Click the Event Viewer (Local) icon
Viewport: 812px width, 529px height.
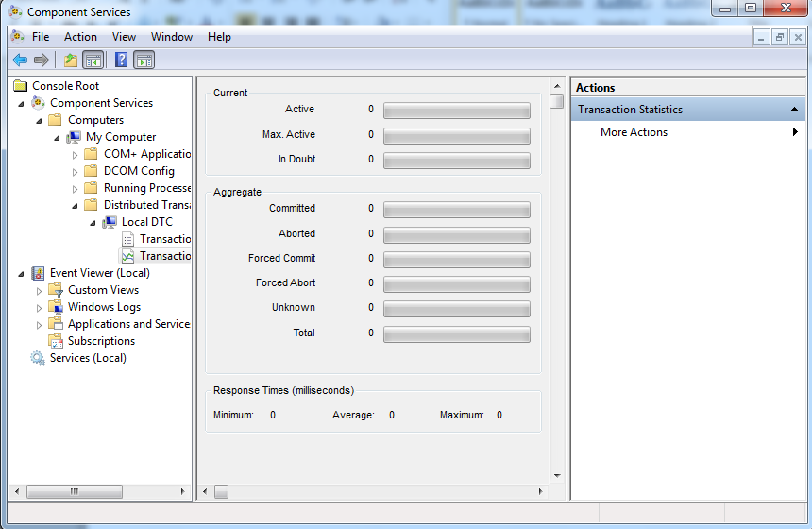pos(38,273)
